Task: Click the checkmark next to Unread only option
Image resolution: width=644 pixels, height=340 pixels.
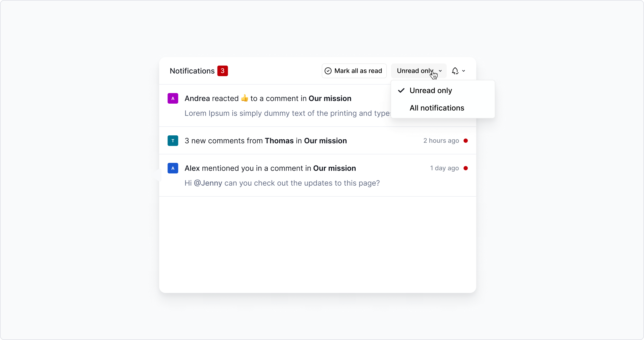Action: pos(401,90)
